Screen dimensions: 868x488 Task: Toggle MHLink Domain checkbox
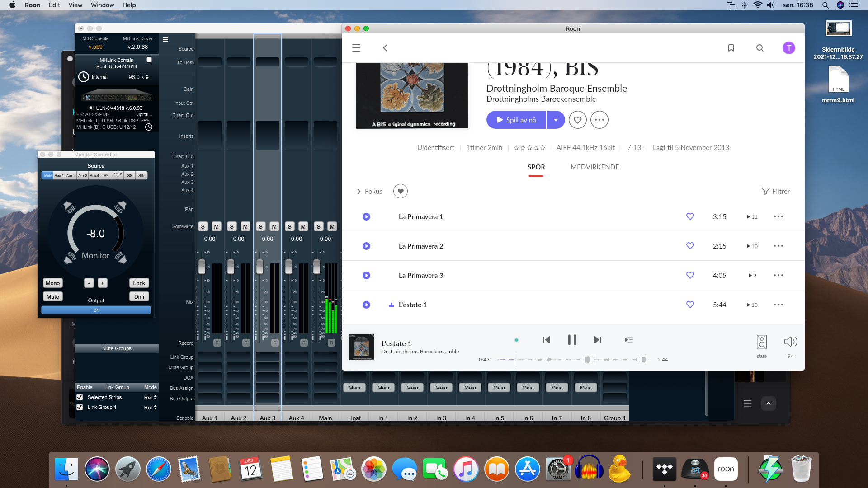pyautogui.click(x=149, y=60)
